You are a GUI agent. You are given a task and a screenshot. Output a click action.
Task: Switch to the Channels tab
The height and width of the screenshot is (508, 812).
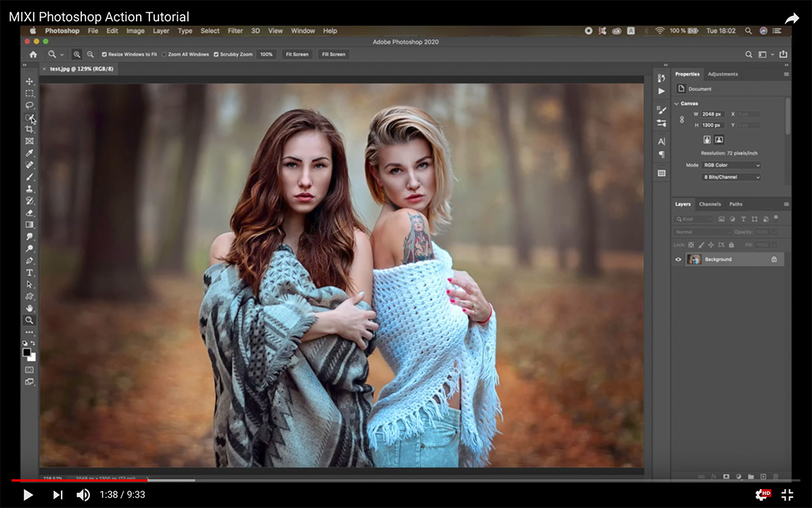tap(710, 204)
